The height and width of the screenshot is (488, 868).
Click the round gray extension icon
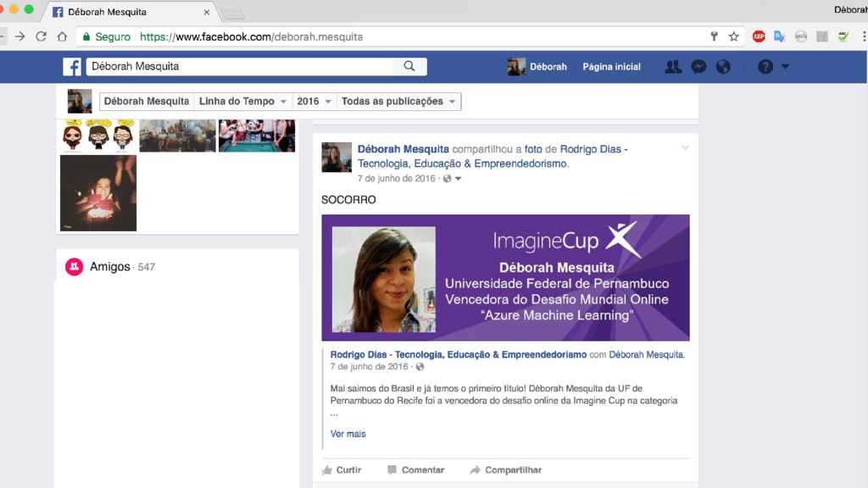point(801,36)
